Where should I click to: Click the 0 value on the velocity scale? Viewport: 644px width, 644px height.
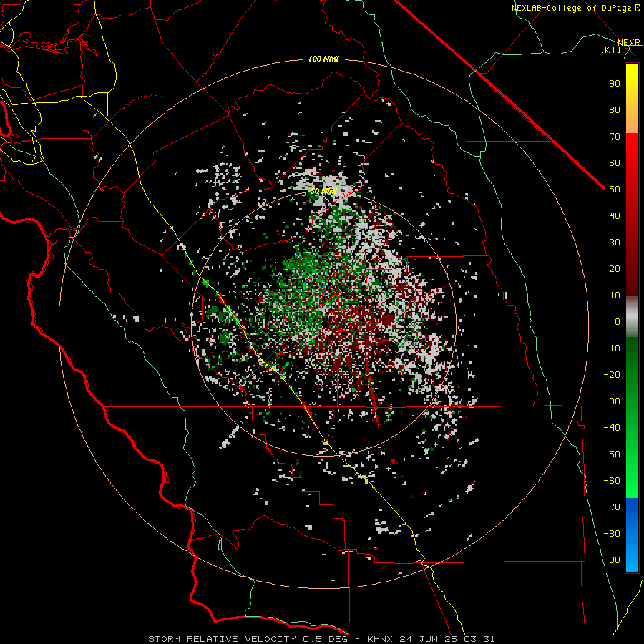[x=618, y=321]
